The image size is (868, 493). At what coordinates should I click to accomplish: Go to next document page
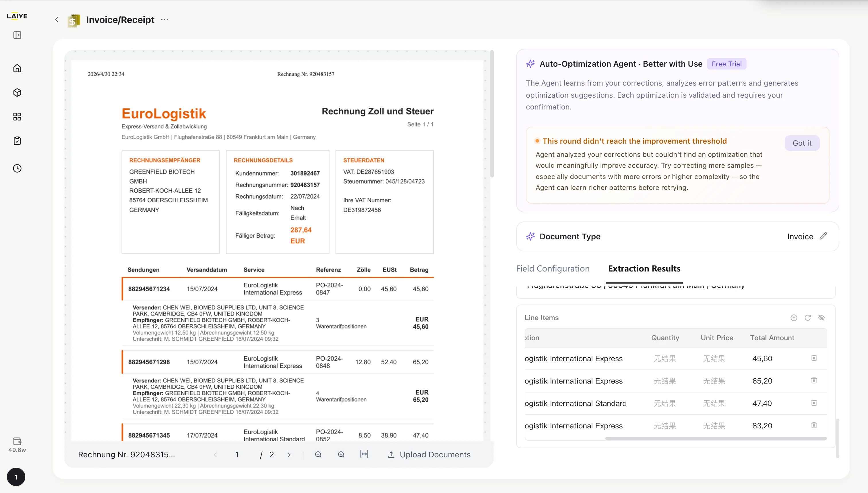pyautogui.click(x=289, y=455)
